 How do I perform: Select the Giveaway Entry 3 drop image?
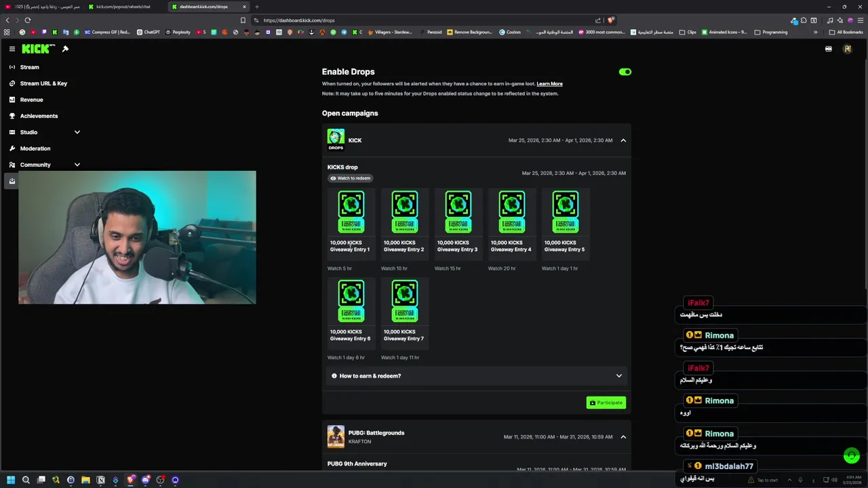coord(458,212)
